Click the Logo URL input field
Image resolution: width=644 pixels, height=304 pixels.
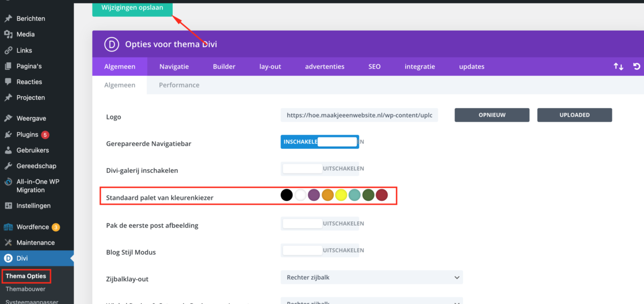pos(359,115)
